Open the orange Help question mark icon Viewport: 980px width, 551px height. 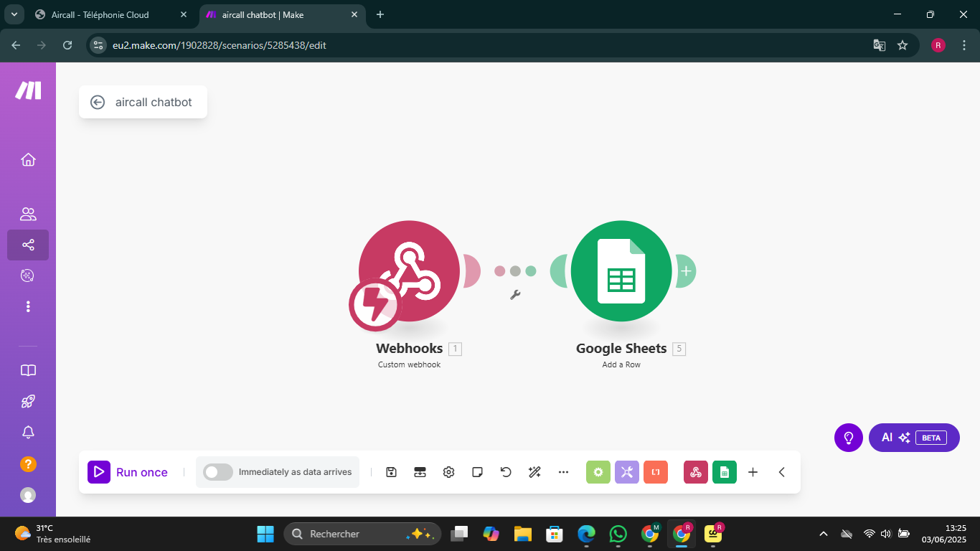pos(28,463)
